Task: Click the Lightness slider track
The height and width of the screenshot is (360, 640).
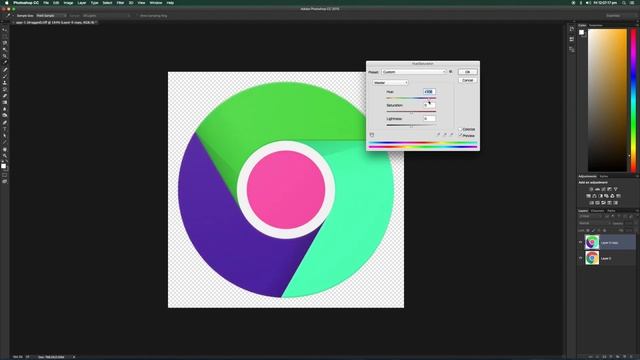Action: 411,125
